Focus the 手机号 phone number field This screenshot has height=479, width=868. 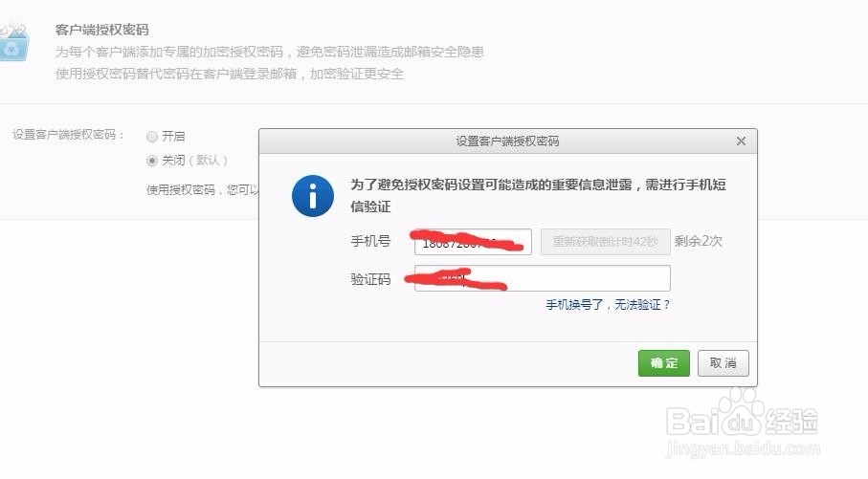[473, 242]
